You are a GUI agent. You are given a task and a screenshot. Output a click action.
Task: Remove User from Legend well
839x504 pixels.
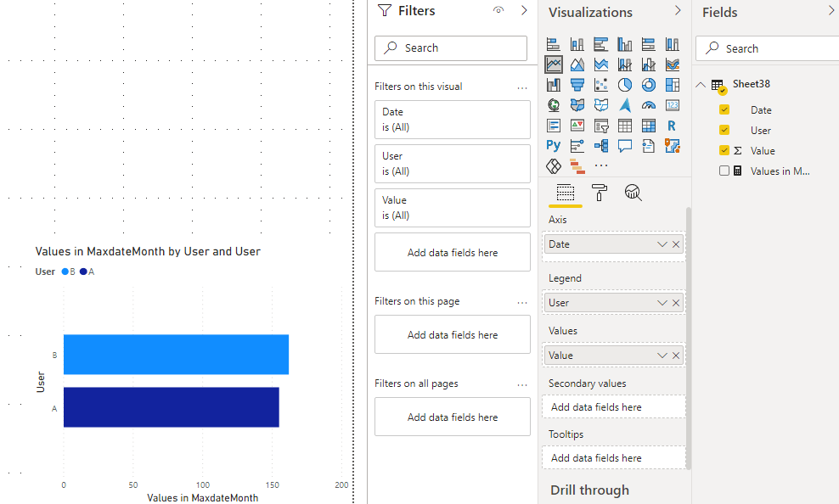pos(676,303)
